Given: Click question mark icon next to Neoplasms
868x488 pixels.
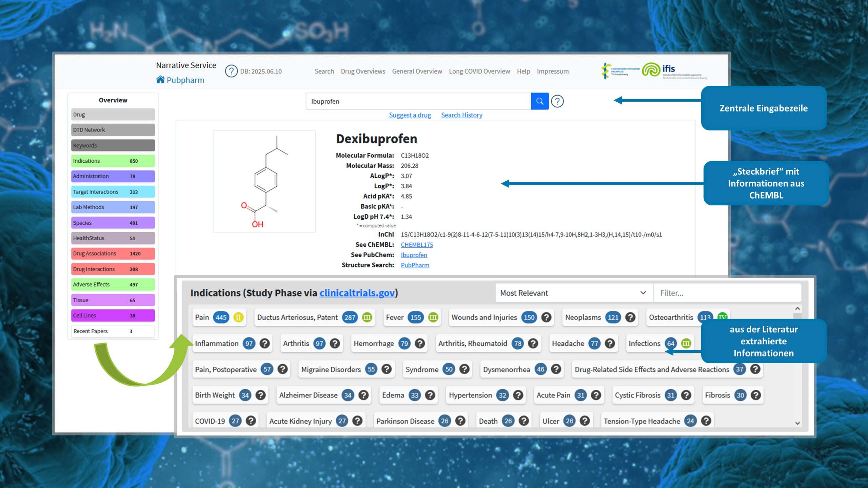Looking at the screenshot, I should pos(630,317).
